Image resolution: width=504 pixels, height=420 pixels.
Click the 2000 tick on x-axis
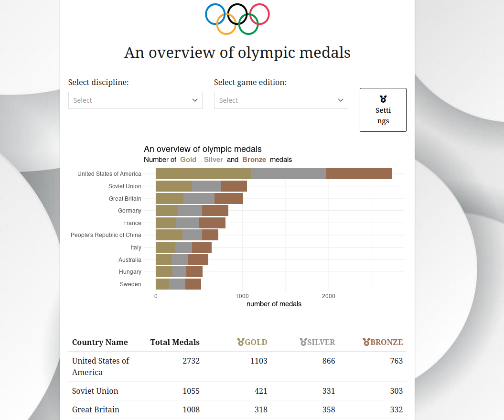coord(329,296)
